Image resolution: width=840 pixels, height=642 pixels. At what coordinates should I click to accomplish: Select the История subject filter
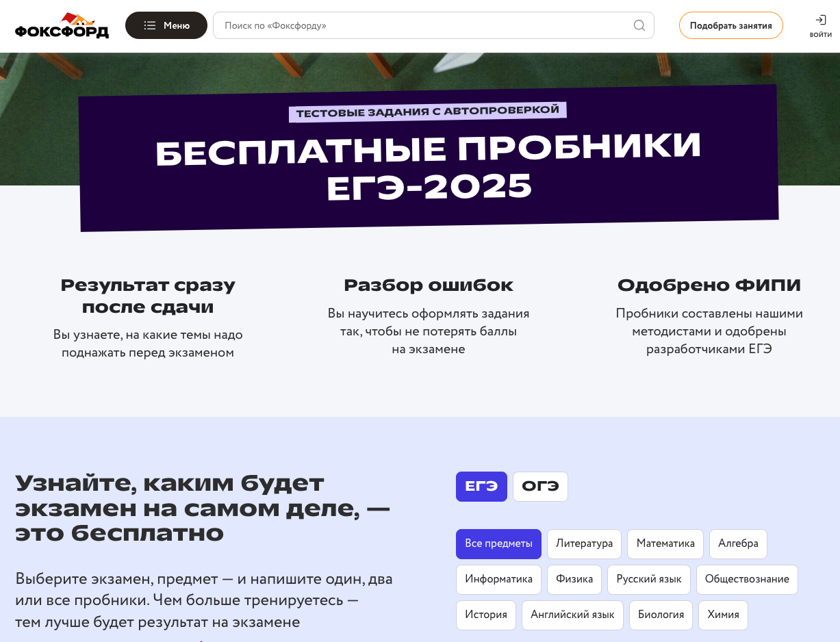[486, 615]
